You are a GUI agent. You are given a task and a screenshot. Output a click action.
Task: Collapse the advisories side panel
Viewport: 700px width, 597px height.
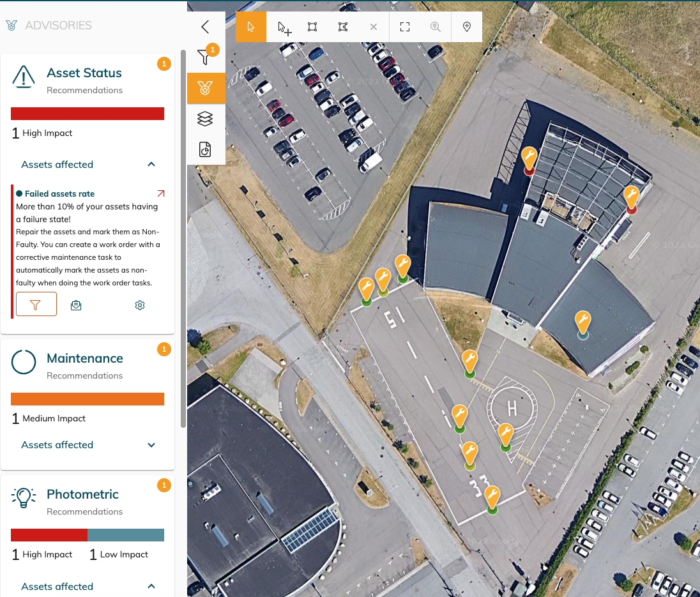(x=205, y=27)
